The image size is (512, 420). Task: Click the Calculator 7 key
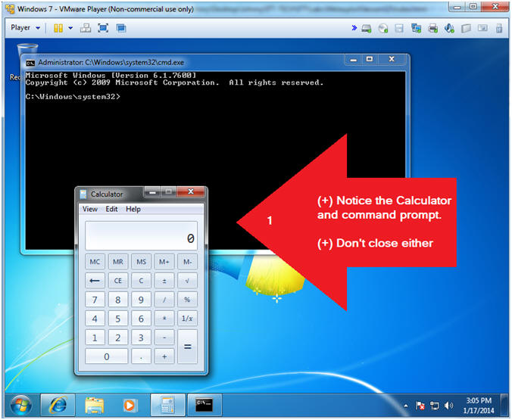pyautogui.click(x=95, y=300)
